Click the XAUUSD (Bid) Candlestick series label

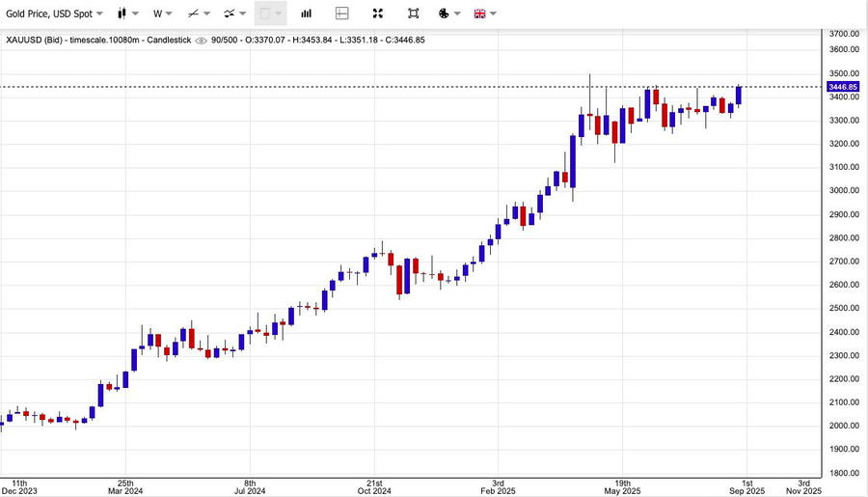pos(98,41)
